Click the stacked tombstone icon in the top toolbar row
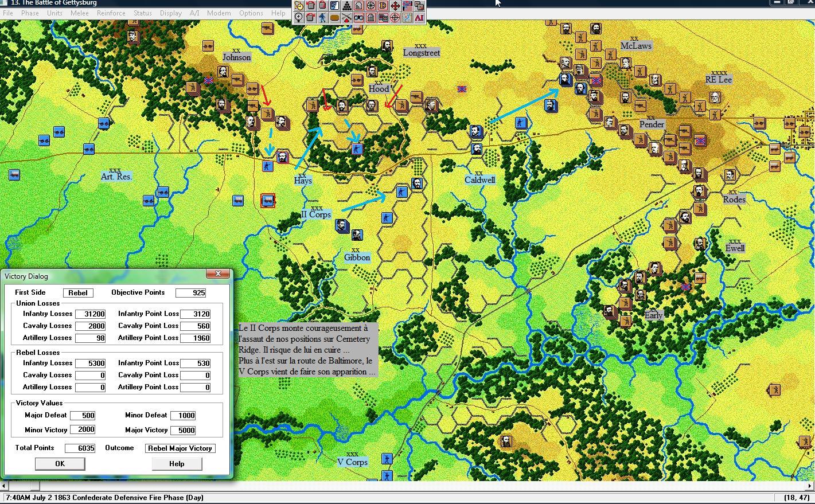The image size is (815, 504). click(x=359, y=6)
